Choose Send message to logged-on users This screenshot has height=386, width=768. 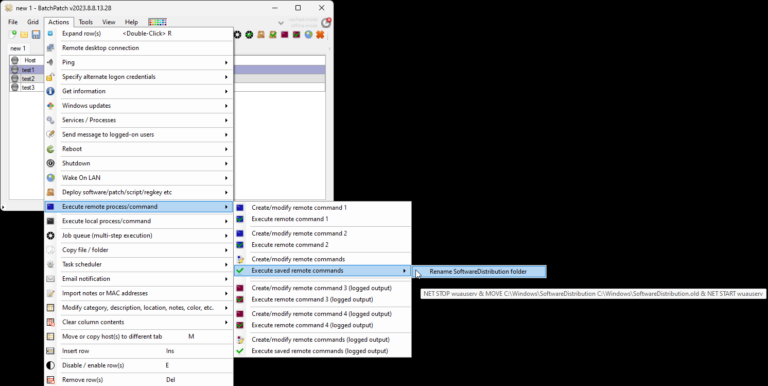[x=138, y=135]
